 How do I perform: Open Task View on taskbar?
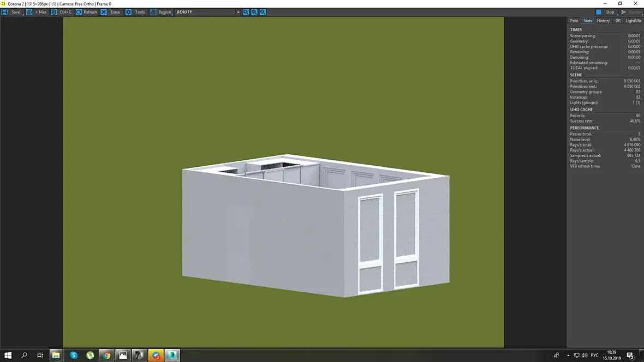pyautogui.click(x=40, y=355)
